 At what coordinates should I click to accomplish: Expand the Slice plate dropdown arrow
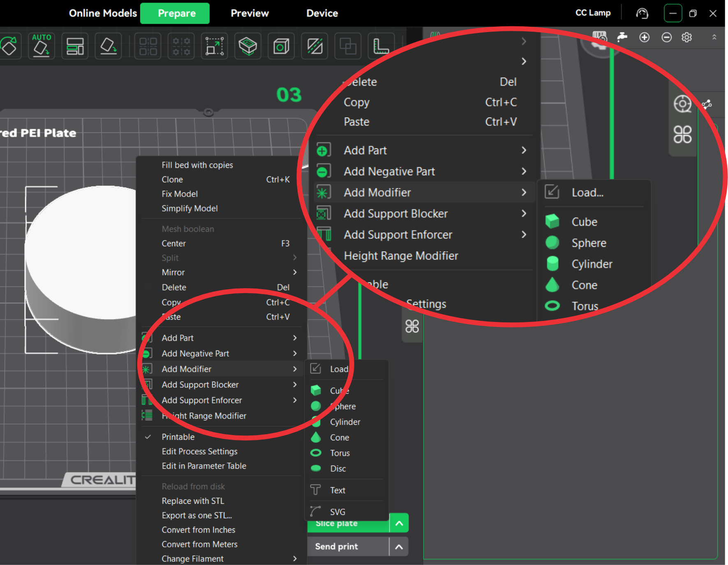click(399, 523)
